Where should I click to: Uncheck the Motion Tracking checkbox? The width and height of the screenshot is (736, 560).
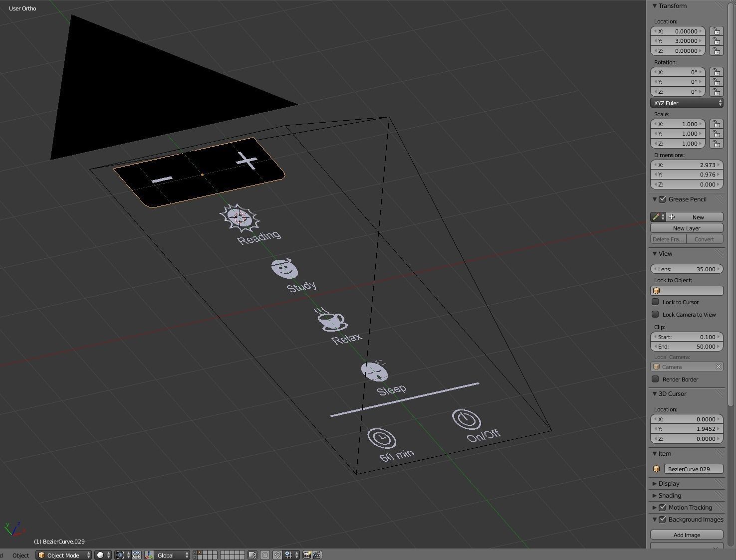[663, 508]
